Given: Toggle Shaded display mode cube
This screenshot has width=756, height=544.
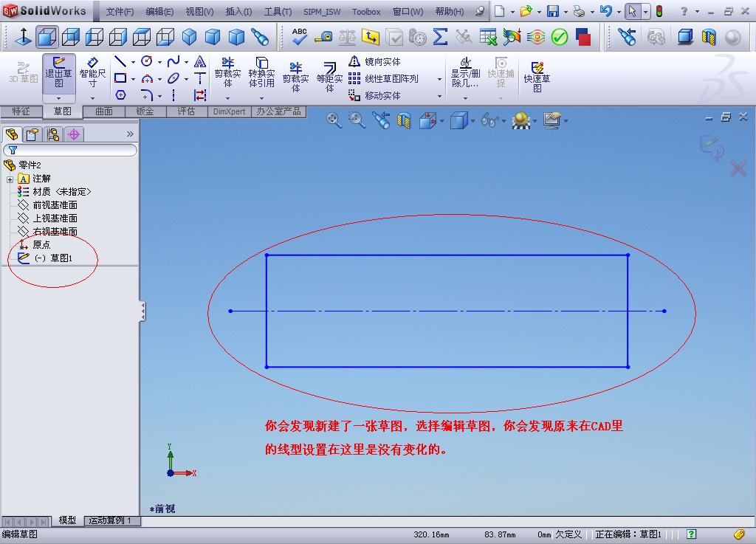Looking at the screenshot, I should [685, 37].
